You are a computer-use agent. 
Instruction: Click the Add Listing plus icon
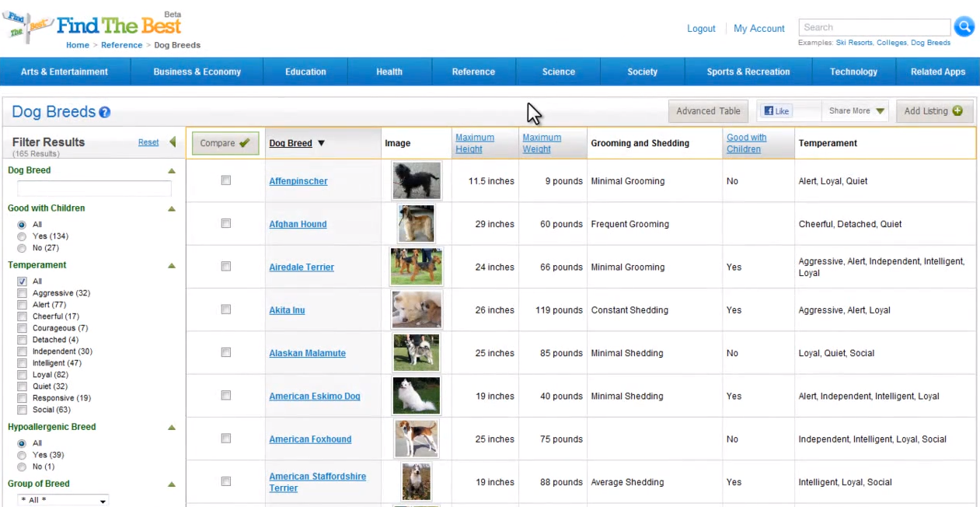(x=957, y=110)
